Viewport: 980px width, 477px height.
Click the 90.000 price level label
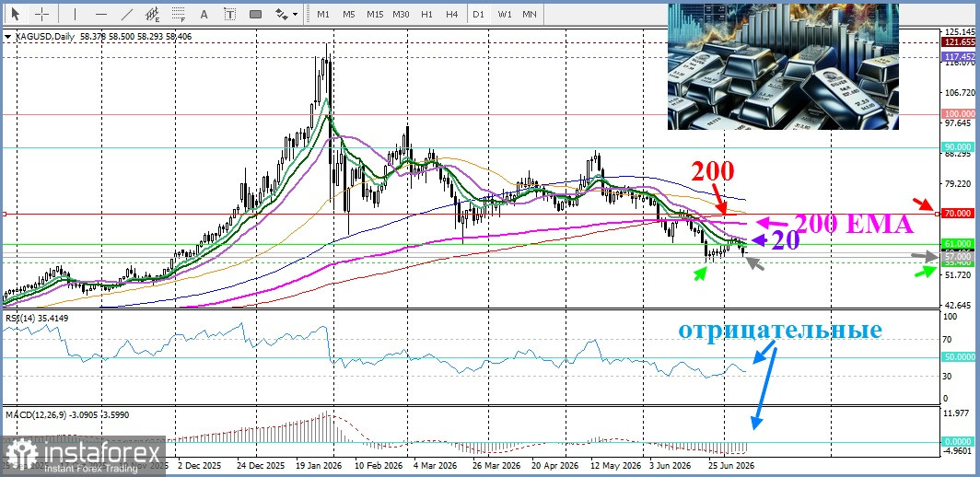click(x=958, y=147)
